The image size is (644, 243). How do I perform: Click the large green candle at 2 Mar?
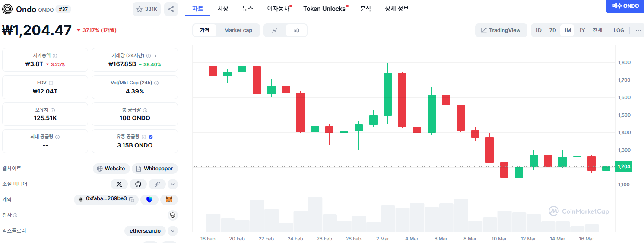387,94
